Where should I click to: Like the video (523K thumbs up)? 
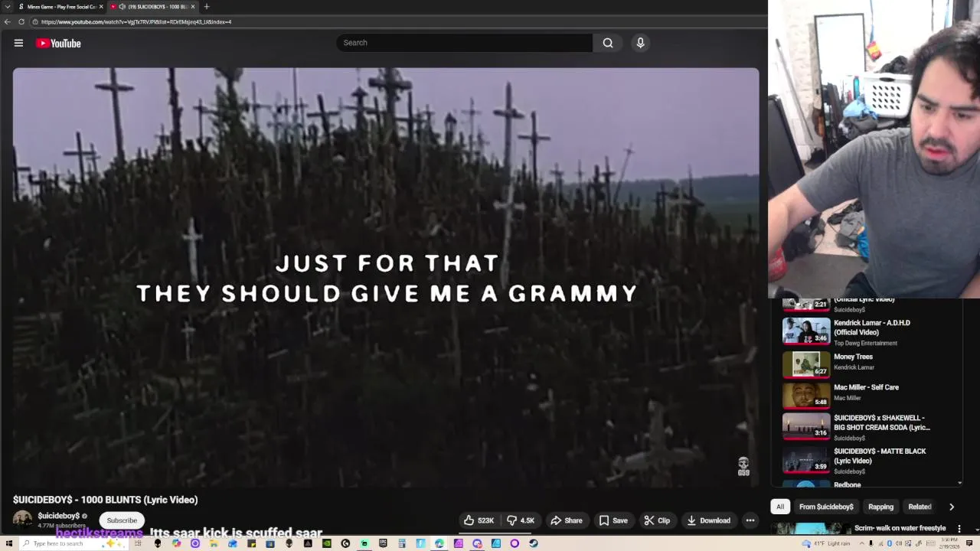click(x=479, y=520)
